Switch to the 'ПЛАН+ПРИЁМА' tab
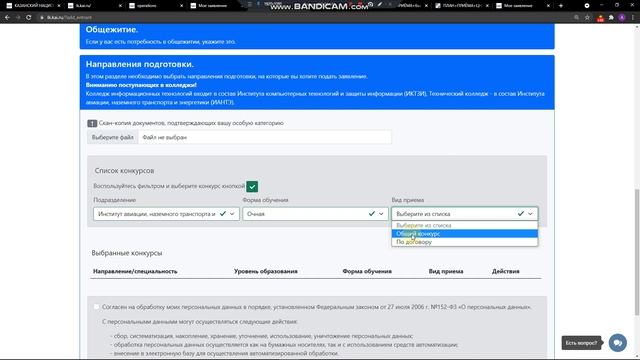The width and height of the screenshot is (640, 360). [461, 6]
